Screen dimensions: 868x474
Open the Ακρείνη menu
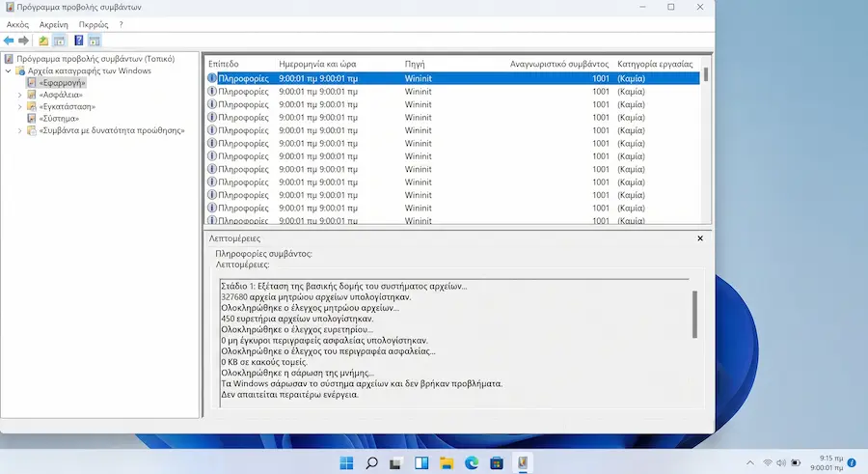coord(54,24)
